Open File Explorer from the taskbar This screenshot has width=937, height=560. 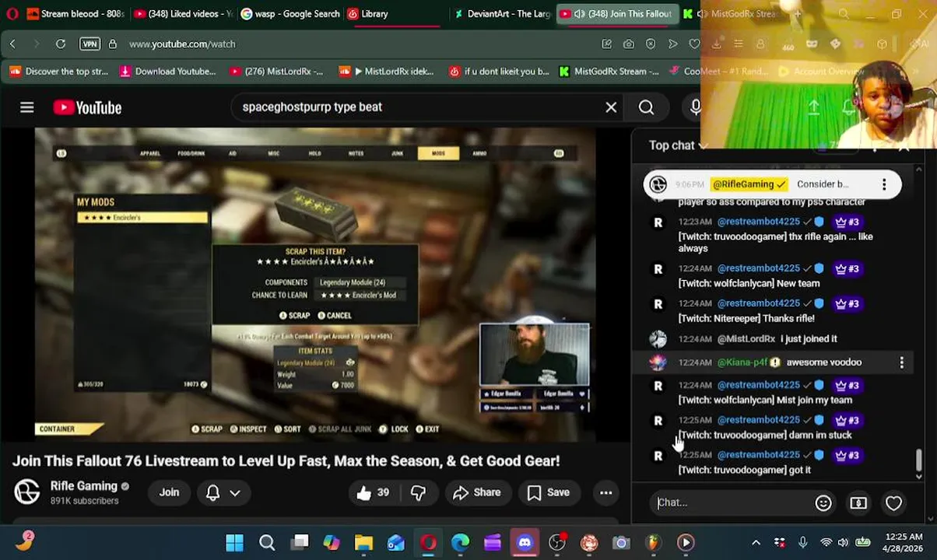click(363, 543)
